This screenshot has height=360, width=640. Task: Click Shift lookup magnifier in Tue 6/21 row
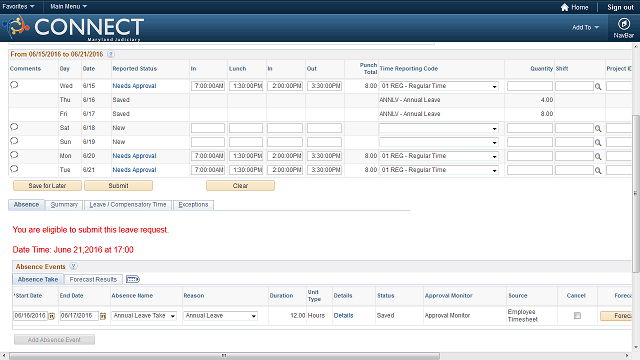click(598, 171)
